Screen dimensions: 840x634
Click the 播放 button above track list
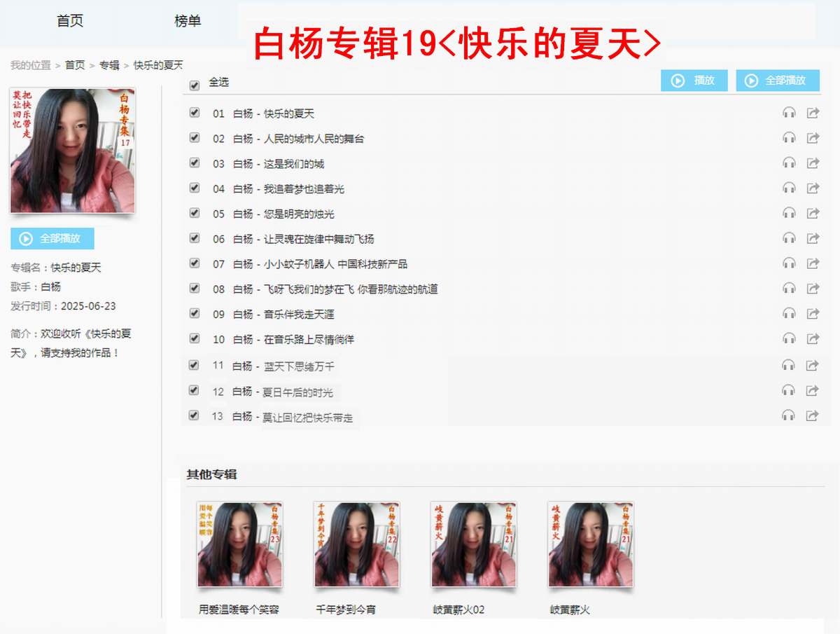pyautogui.click(x=694, y=81)
